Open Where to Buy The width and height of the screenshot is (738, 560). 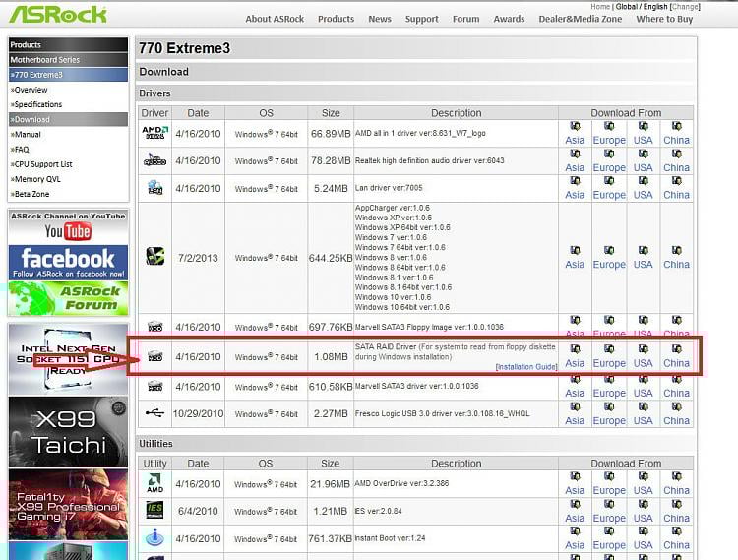(664, 19)
